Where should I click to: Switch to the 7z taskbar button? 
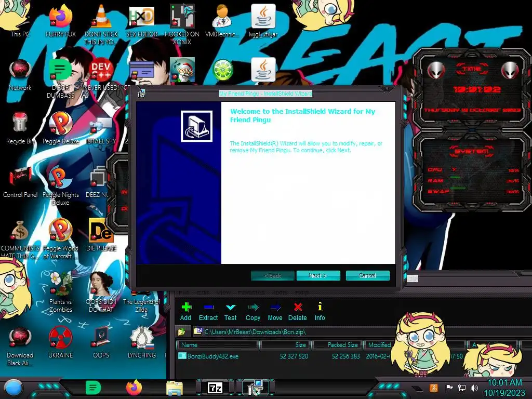pyautogui.click(x=215, y=388)
